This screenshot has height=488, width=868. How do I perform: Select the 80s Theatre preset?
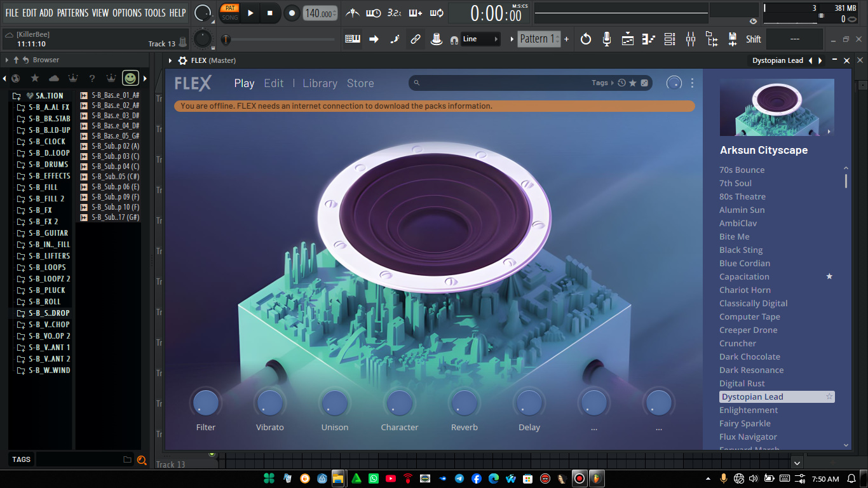pos(742,196)
